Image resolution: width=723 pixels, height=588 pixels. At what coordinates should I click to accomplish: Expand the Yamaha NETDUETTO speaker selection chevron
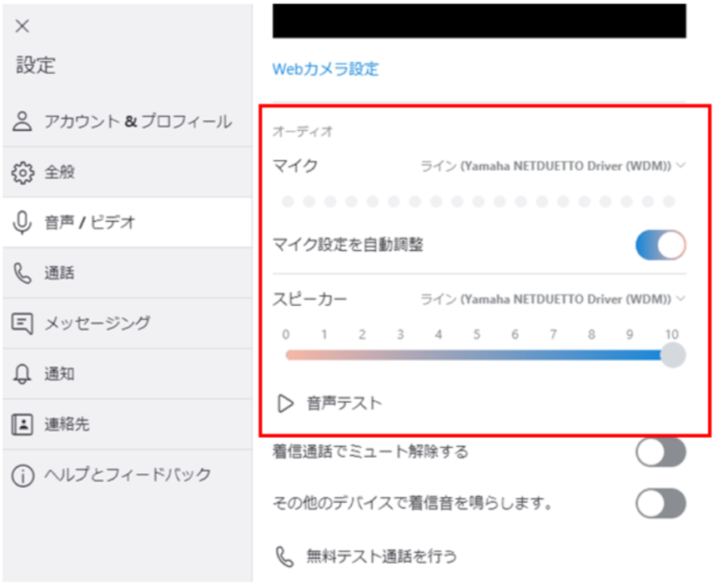point(681,299)
